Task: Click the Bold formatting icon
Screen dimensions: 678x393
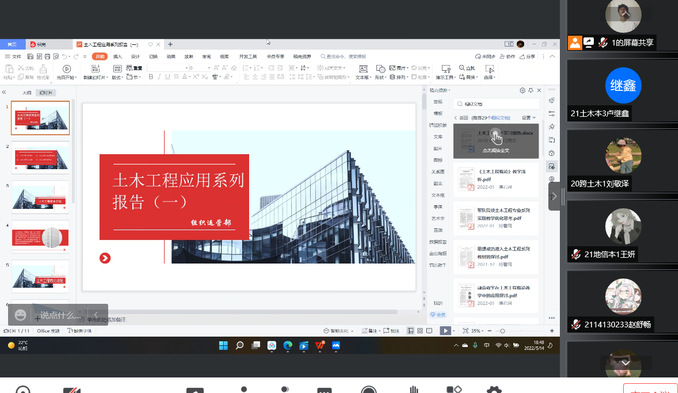Action: [x=151, y=77]
